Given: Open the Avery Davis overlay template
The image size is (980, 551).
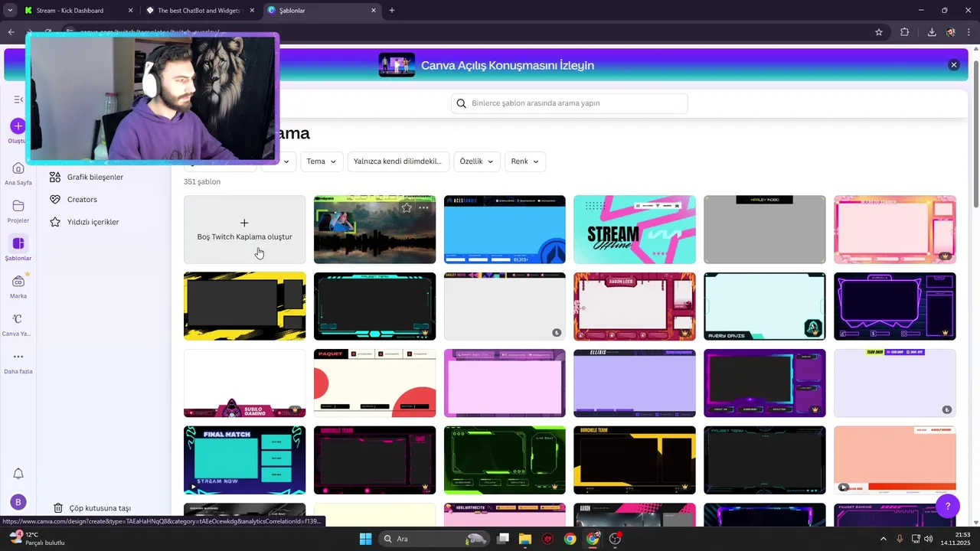Looking at the screenshot, I should coord(765,306).
